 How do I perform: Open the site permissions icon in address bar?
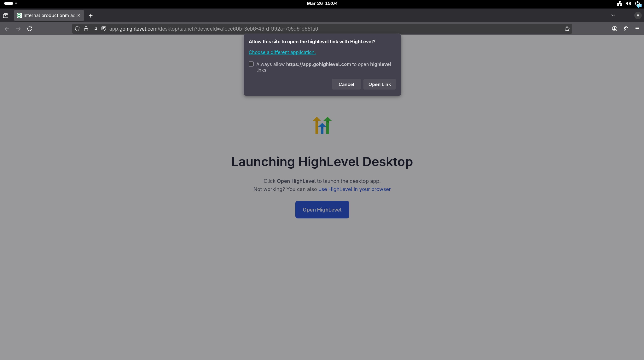point(95,29)
